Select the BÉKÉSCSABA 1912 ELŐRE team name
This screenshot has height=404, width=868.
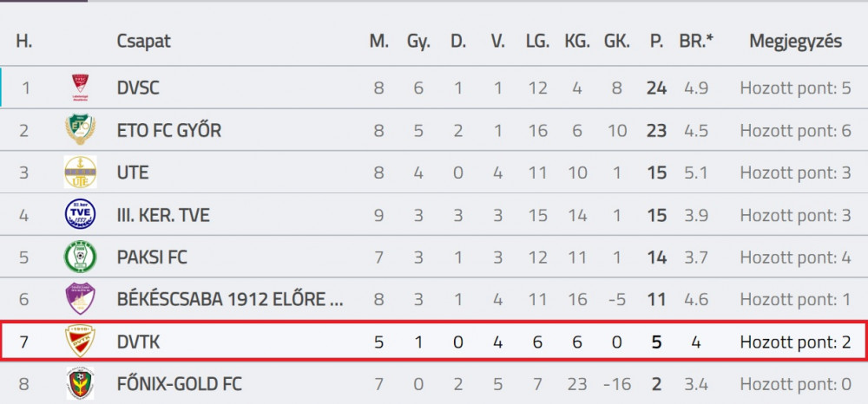click(x=230, y=300)
